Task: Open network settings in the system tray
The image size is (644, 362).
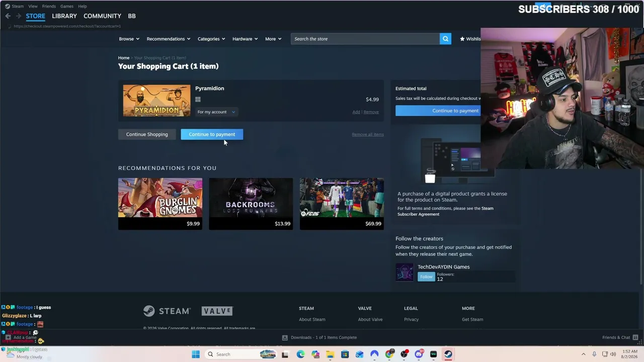Action: (x=605, y=354)
